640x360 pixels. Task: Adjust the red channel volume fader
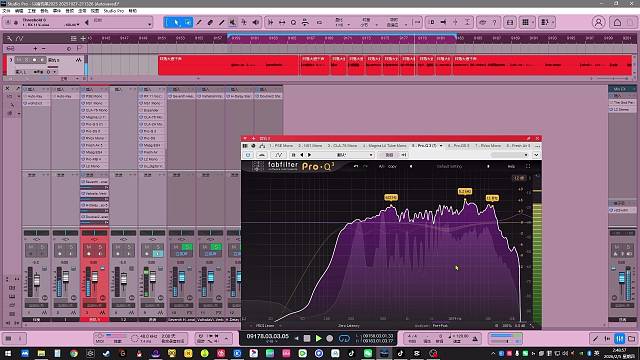pos(95,278)
